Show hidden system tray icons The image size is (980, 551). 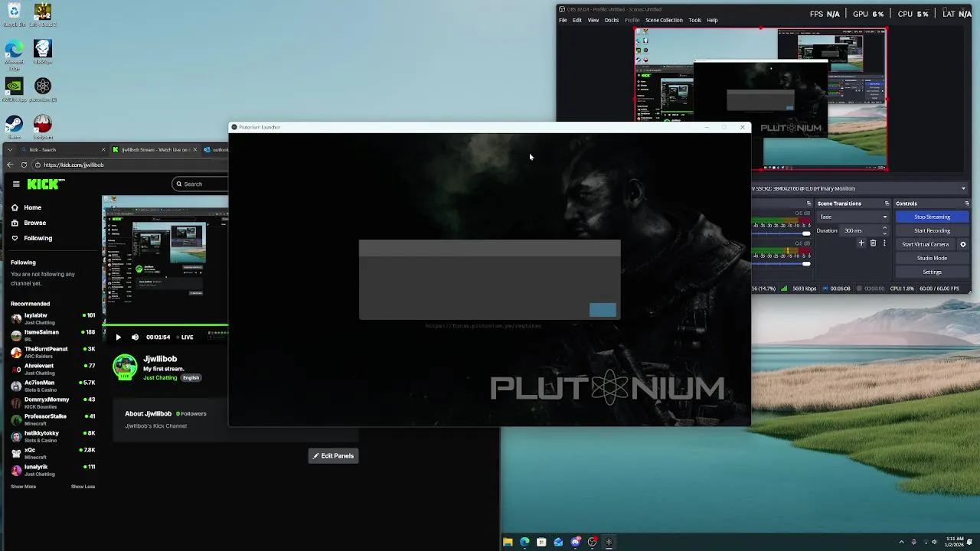[901, 542]
